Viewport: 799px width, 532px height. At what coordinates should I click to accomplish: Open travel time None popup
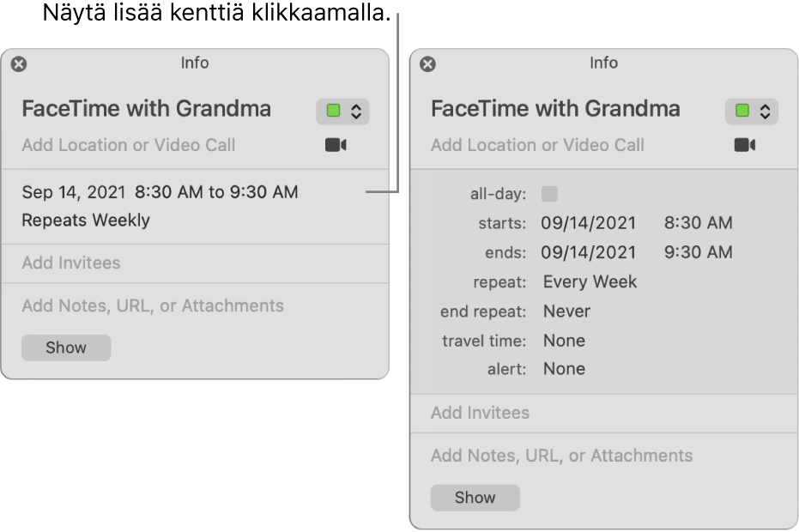[x=564, y=341]
